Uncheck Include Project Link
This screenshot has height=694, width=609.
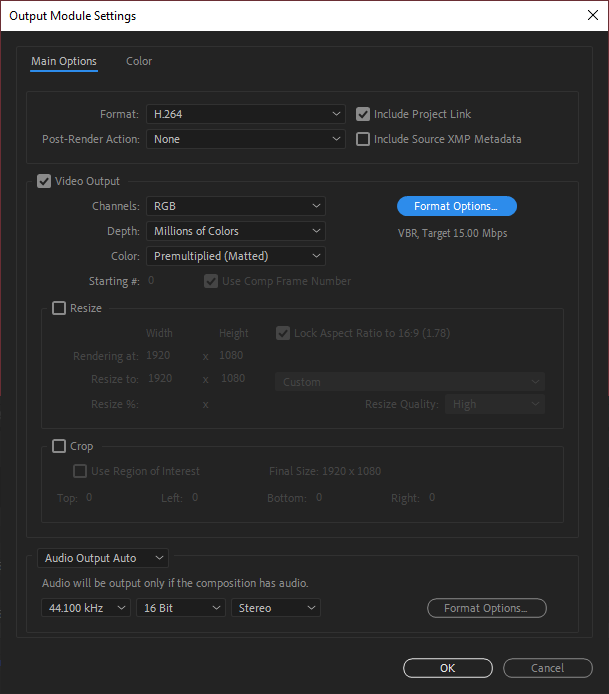364,114
